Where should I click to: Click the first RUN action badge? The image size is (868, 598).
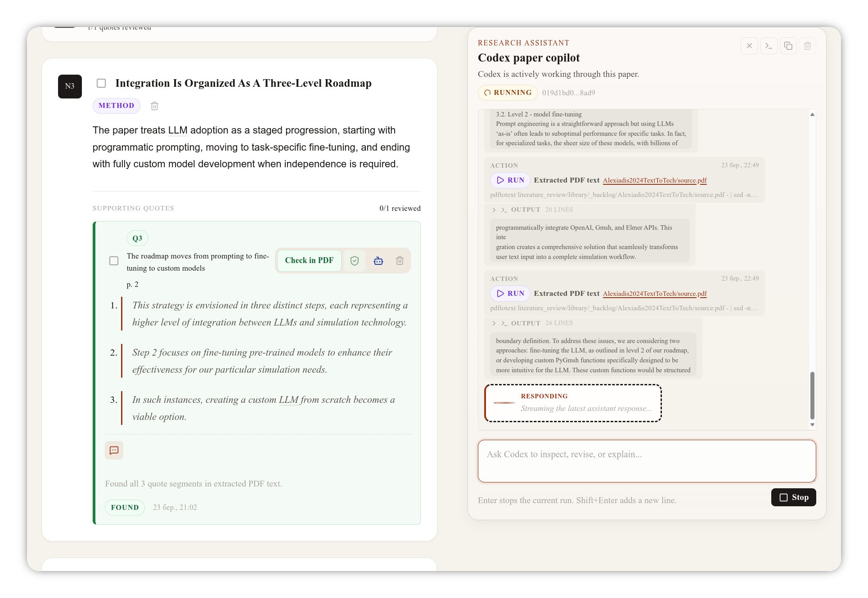coord(510,180)
